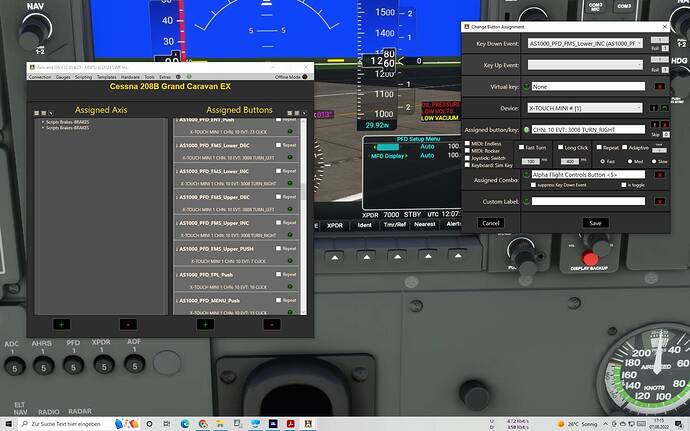Open the Extras menu
Image resolution: width=690 pixels, height=431 pixels.
tap(165, 77)
